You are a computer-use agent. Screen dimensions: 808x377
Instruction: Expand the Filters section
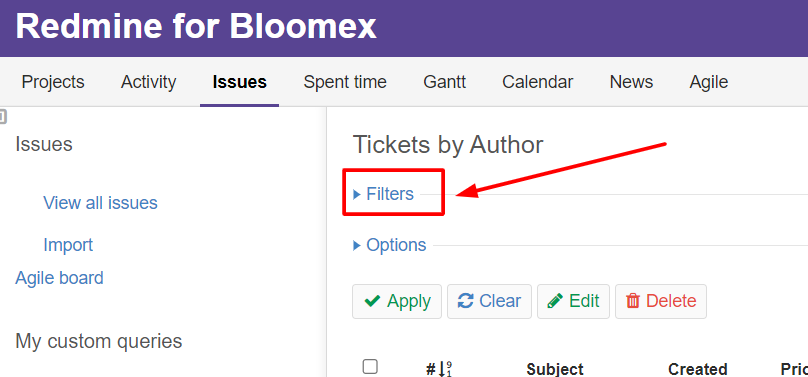(x=384, y=194)
